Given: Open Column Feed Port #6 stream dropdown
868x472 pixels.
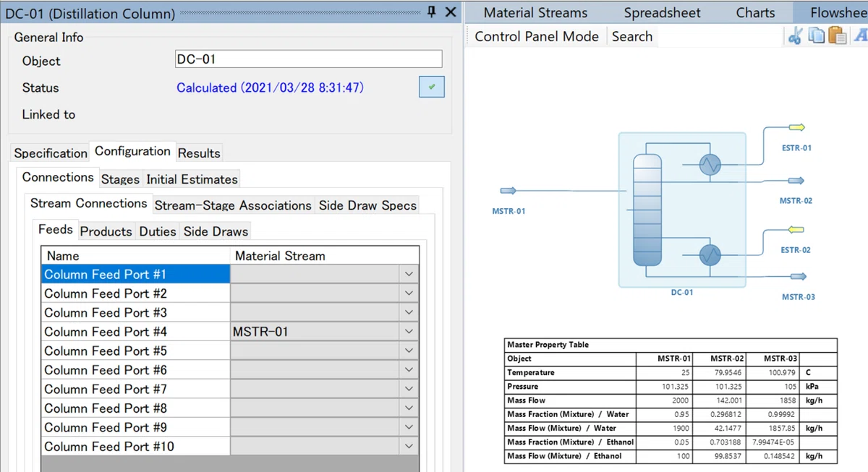Looking at the screenshot, I should [409, 370].
